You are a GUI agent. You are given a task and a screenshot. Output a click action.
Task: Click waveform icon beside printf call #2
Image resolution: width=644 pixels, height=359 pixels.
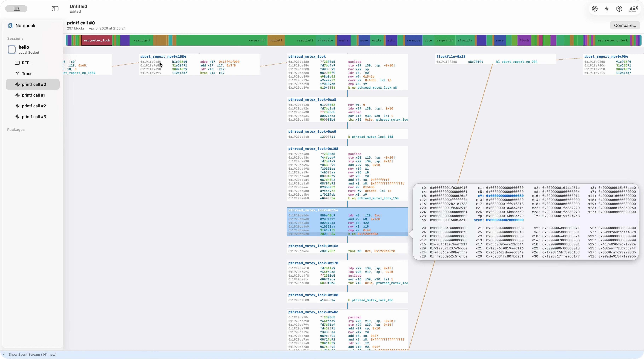click(17, 106)
